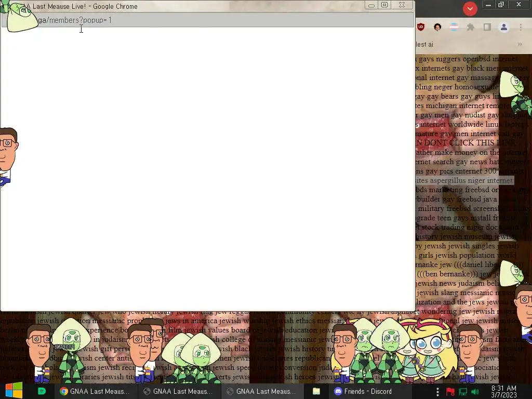This screenshot has height=399, width=532.
Task: Switch to the middle GNAA taskbar window
Action: (x=179, y=391)
